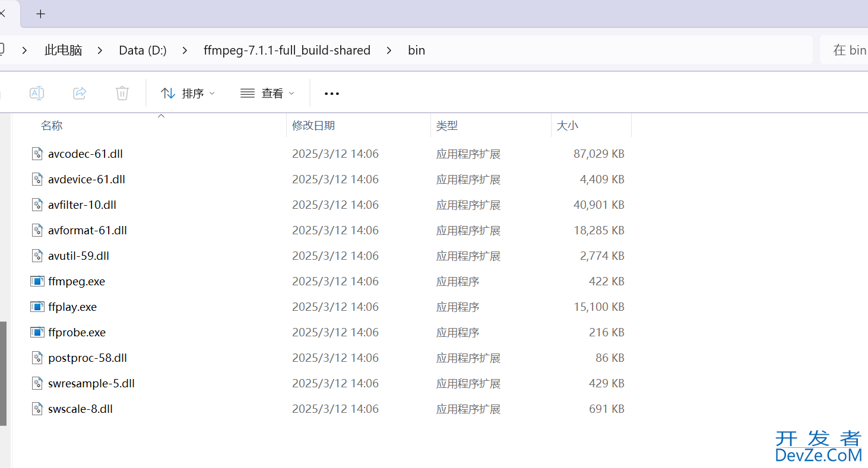This screenshot has height=468, width=868.
Task: Click the avcodec-61.dll file icon
Action: (37, 154)
